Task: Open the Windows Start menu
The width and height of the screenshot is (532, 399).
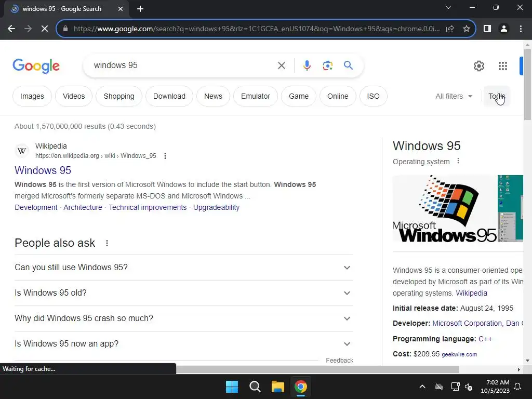Action: [x=232, y=387]
